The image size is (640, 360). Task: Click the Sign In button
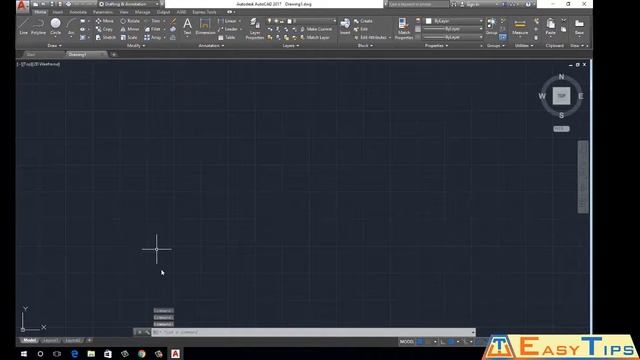tap(470, 4)
